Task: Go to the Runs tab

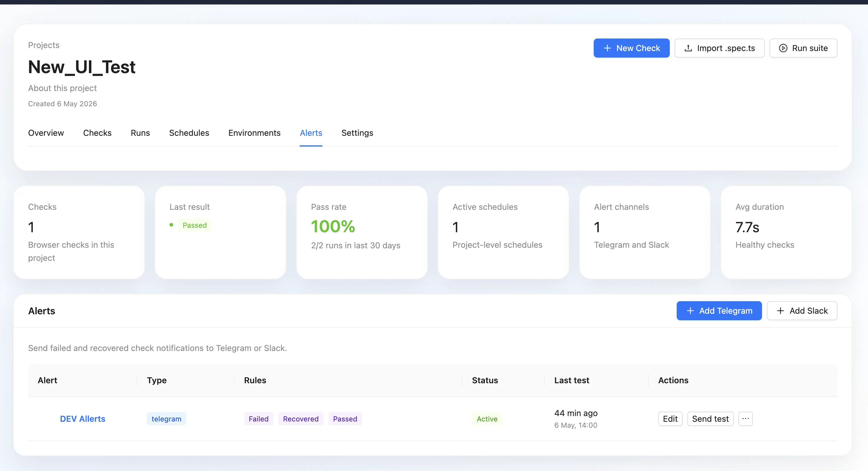Action: (140, 133)
